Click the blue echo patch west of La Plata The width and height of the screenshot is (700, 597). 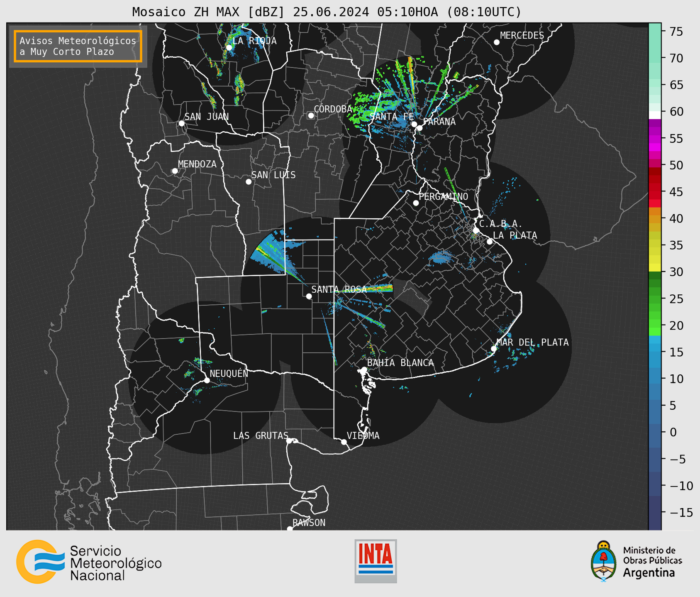pos(441,258)
